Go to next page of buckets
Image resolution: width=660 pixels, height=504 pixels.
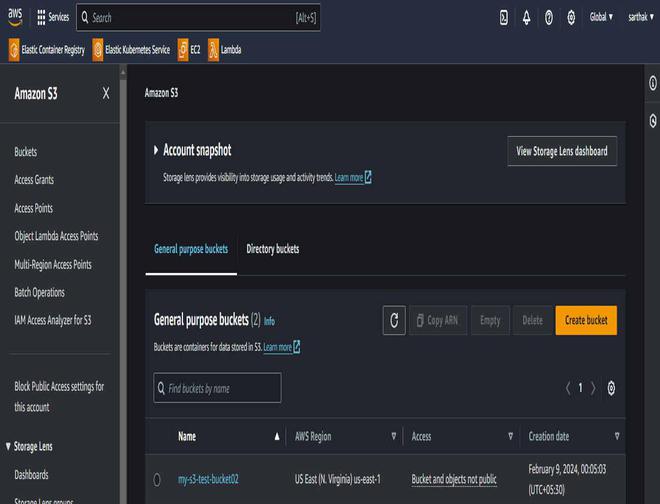(x=593, y=388)
